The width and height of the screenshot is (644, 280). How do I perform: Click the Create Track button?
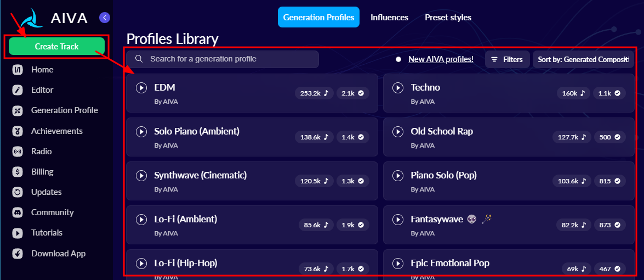coord(56,47)
